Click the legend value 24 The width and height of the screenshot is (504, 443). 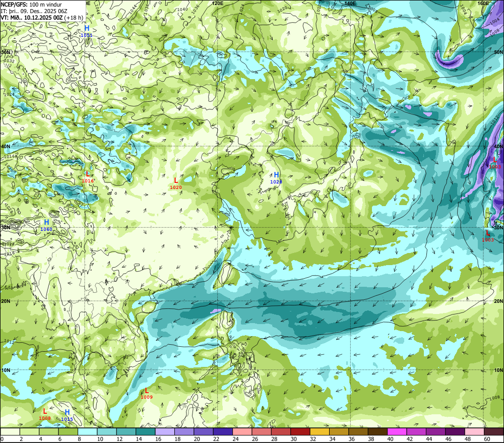[235, 439]
